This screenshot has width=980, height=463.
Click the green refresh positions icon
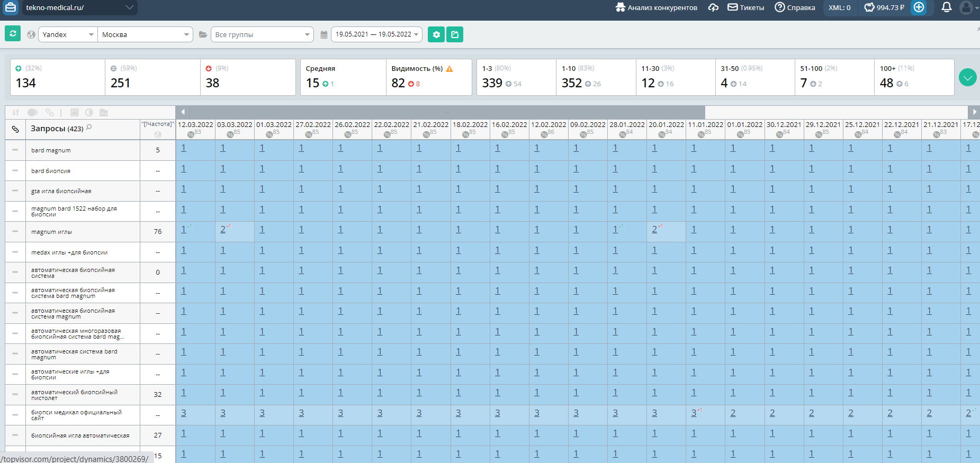[13, 34]
